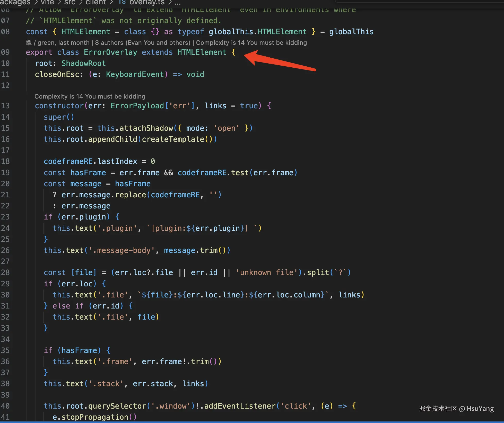This screenshot has height=423, width=504.
Task: Click the TS file icon in breadcrumb
Action: [x=122, y=2]
